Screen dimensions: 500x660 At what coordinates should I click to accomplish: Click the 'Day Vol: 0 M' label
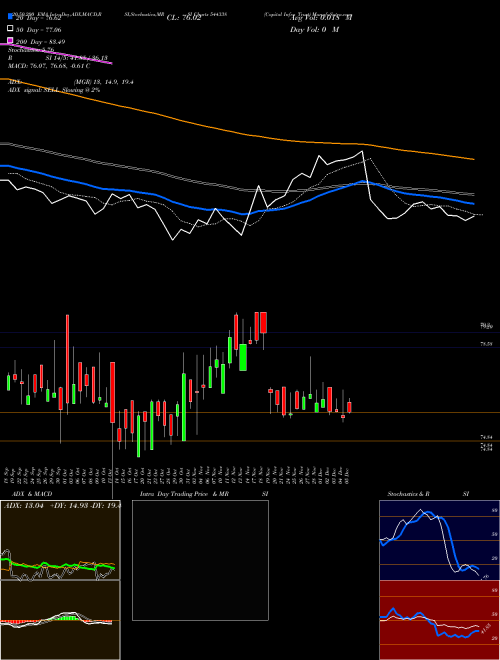(314, 30)
